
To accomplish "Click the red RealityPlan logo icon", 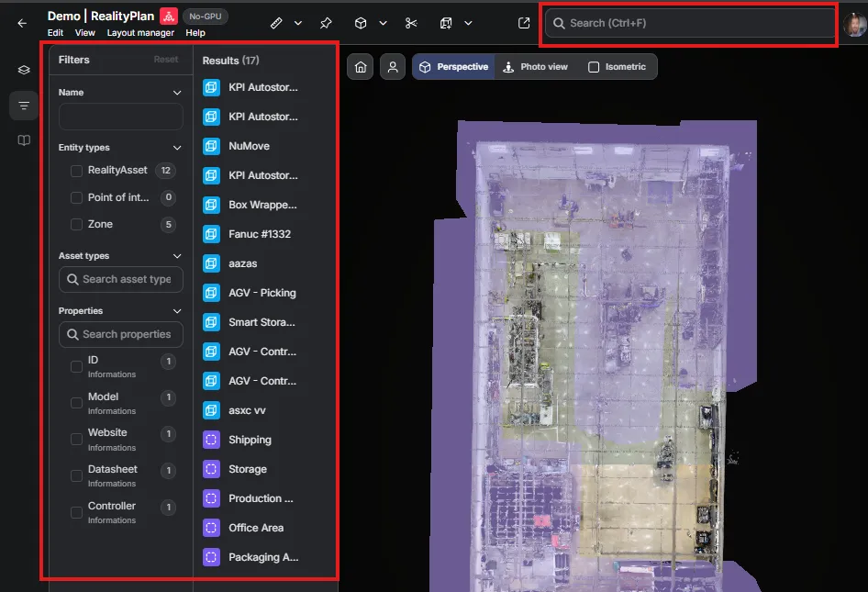I will tap(169, 16).
